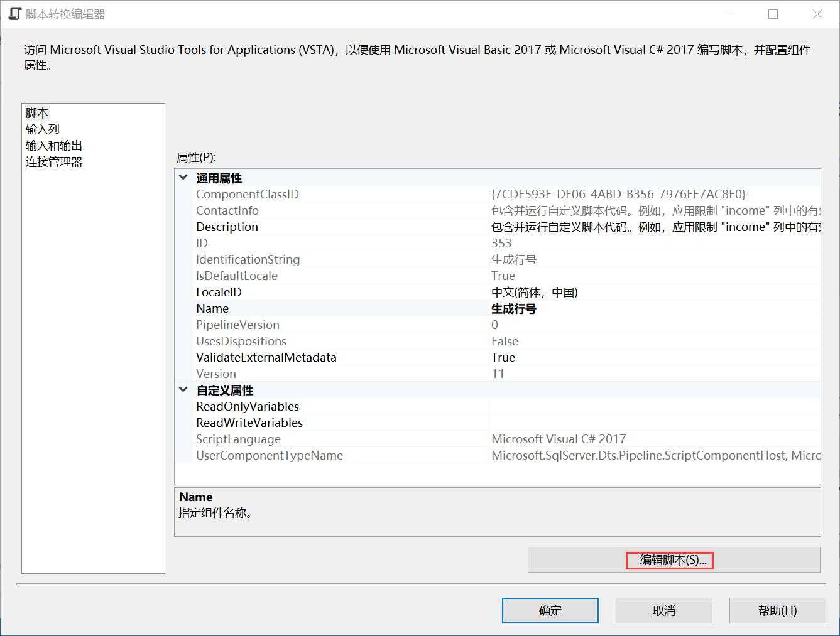Select the LocaleID property name

(x=219, y=292)
